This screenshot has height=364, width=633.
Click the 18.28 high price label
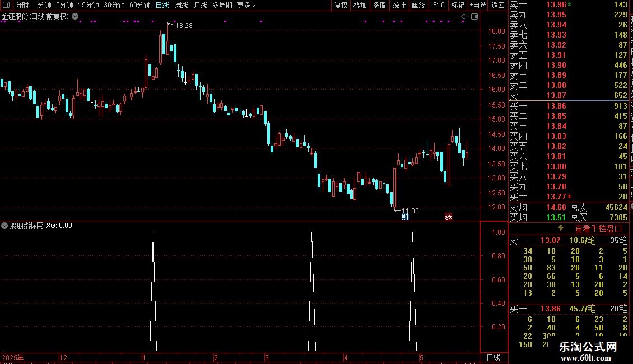click(x=184, y=25)
